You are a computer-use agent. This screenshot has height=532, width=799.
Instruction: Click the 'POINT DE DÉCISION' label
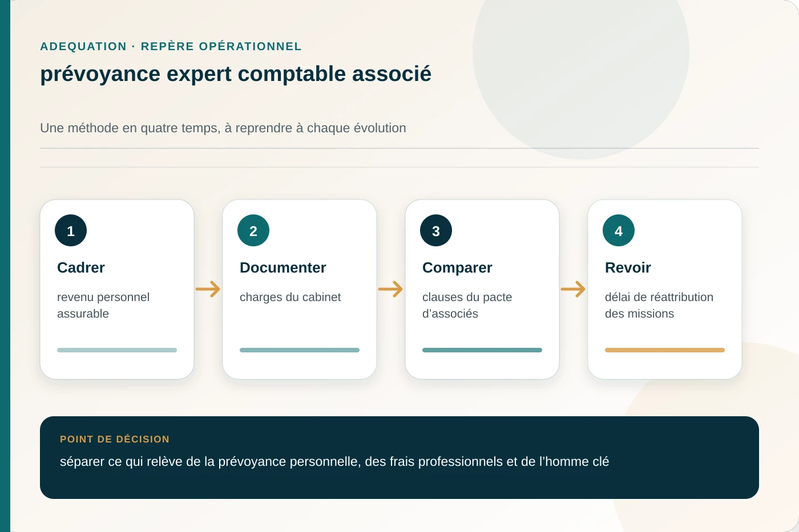pyautogui.click(x=115, y=439)
